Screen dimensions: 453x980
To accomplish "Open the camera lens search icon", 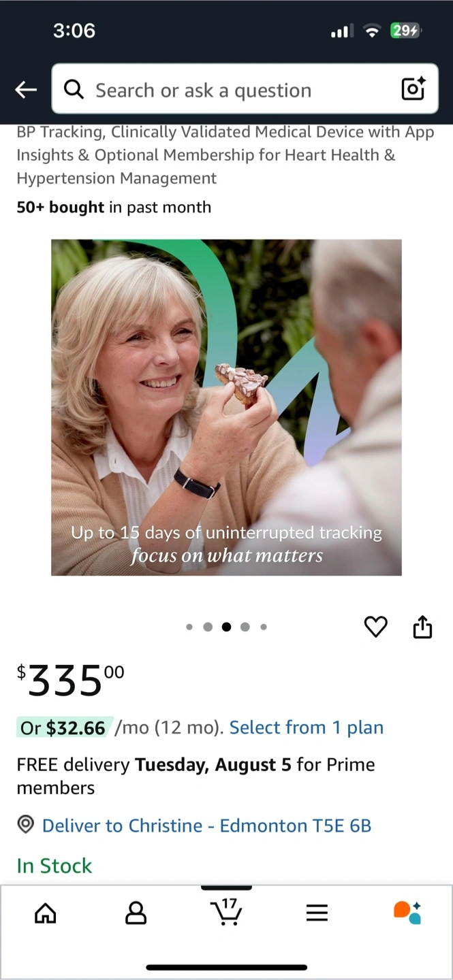I will pos(413,89).
